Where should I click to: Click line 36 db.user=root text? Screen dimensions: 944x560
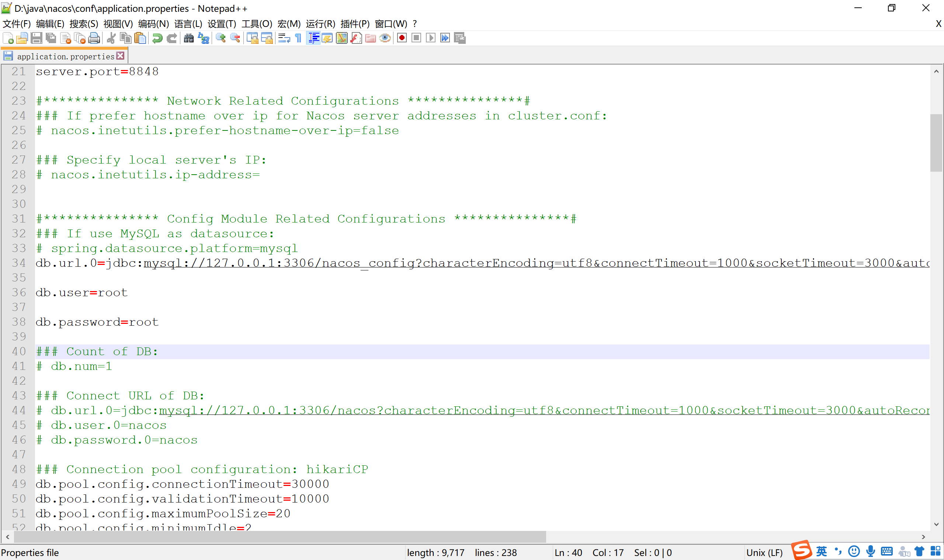tap(81, 293)
